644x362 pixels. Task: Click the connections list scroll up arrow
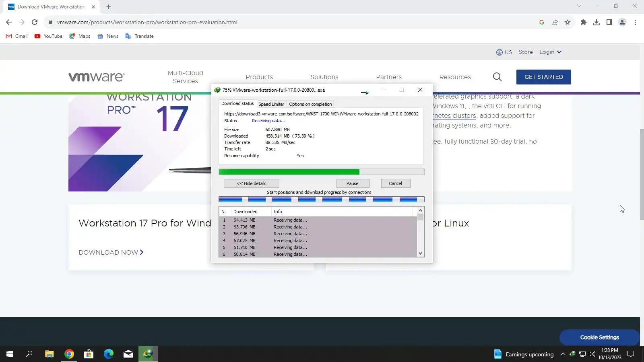[x=420, y=210]
